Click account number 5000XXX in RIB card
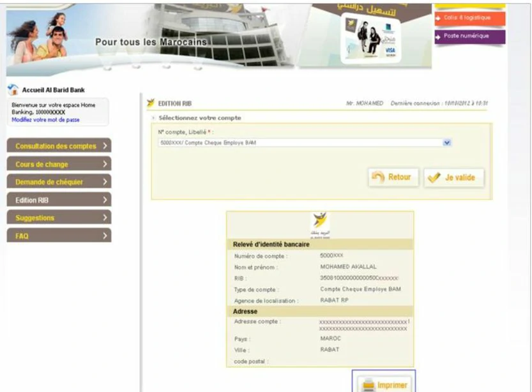The width and height of the screenshot is (532, 392). [331, 255]
